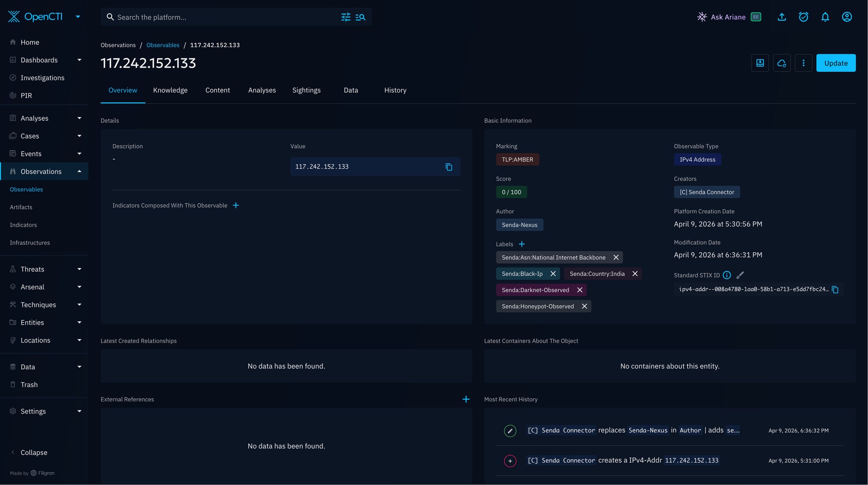Viewport: 868px width, 485px height.
Task: Remove the Senda:Darknet-Observed label
Action: click(580, 290)
